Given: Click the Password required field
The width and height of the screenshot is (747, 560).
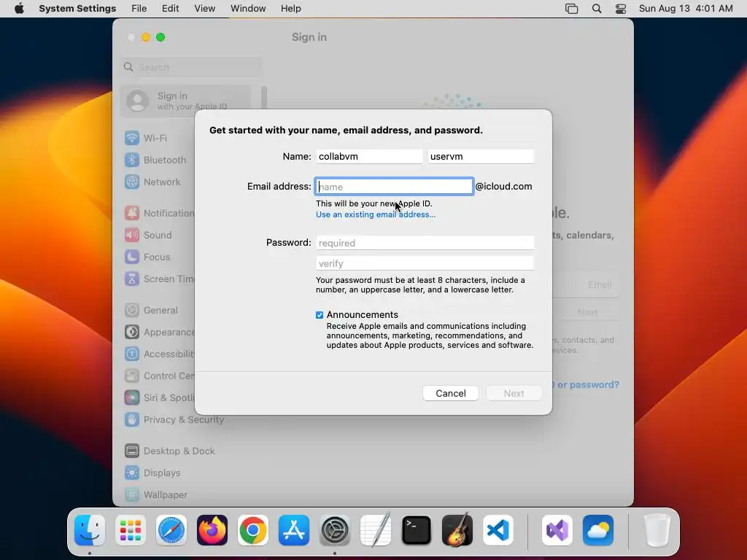Looking at the screenshot, I should [x=425, y=243].
